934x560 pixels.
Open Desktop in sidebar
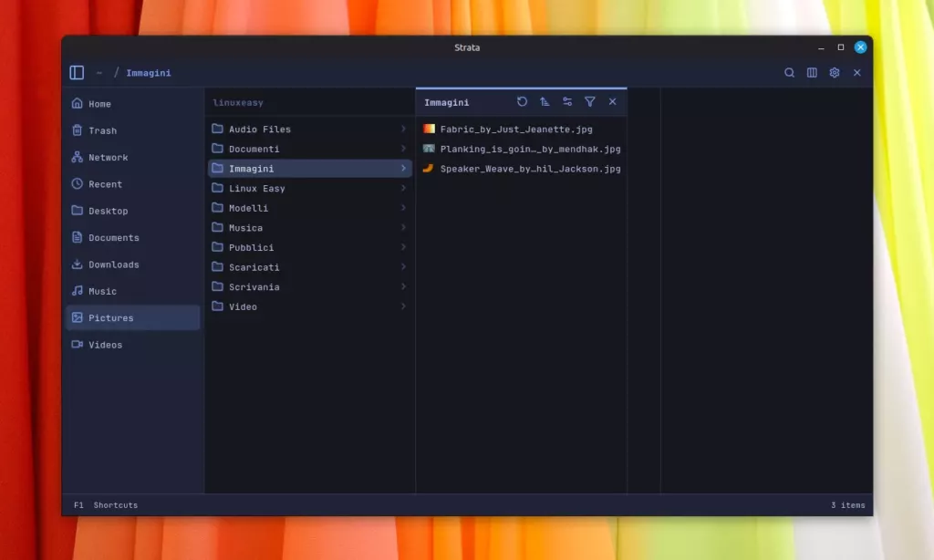[x=133, y=211]
